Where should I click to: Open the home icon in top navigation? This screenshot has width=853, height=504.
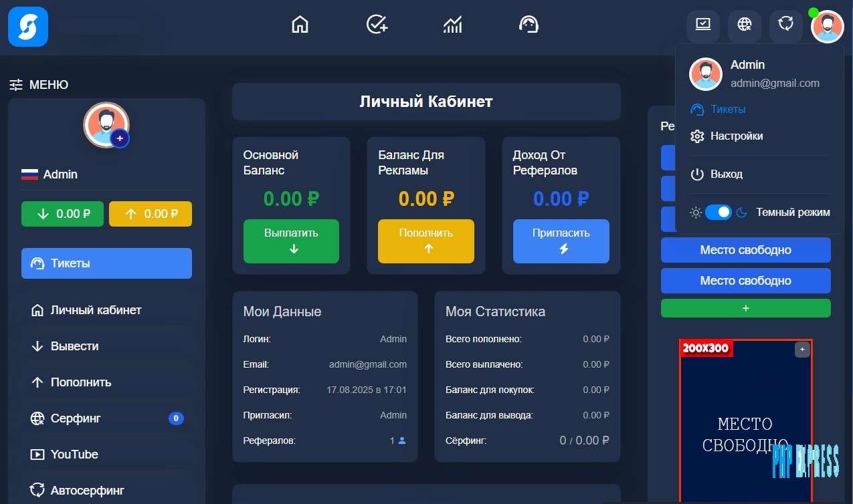click(x=300, y=25)
